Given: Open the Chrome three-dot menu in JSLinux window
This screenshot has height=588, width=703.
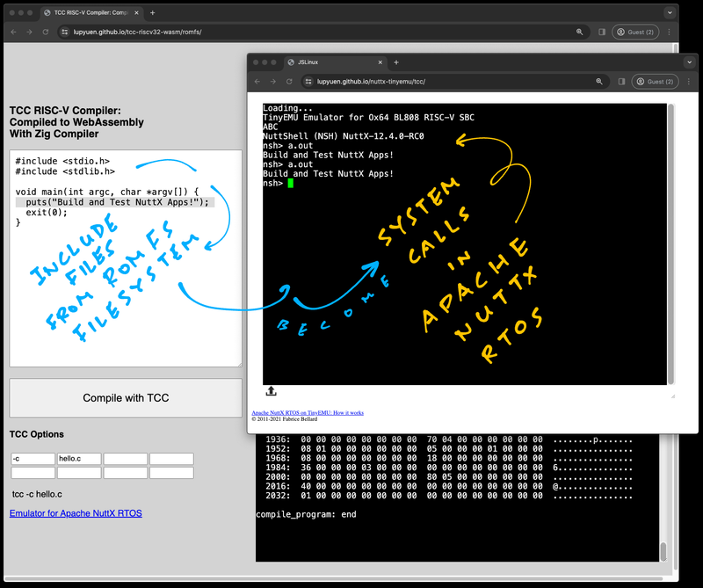Looking at the screenshot, I should [687, 82].
